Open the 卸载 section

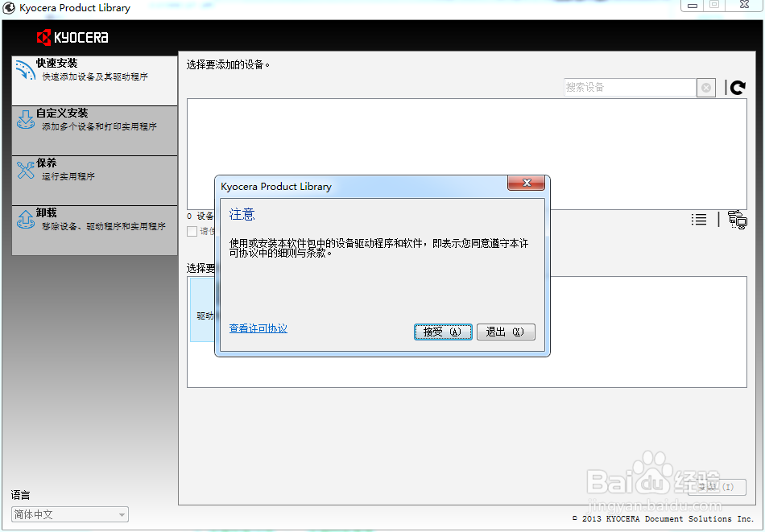coord(95,230)
